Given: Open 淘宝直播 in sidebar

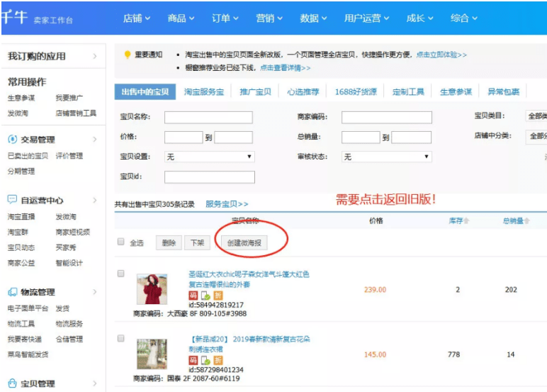Looking at the screenshot, I should 21,217.
